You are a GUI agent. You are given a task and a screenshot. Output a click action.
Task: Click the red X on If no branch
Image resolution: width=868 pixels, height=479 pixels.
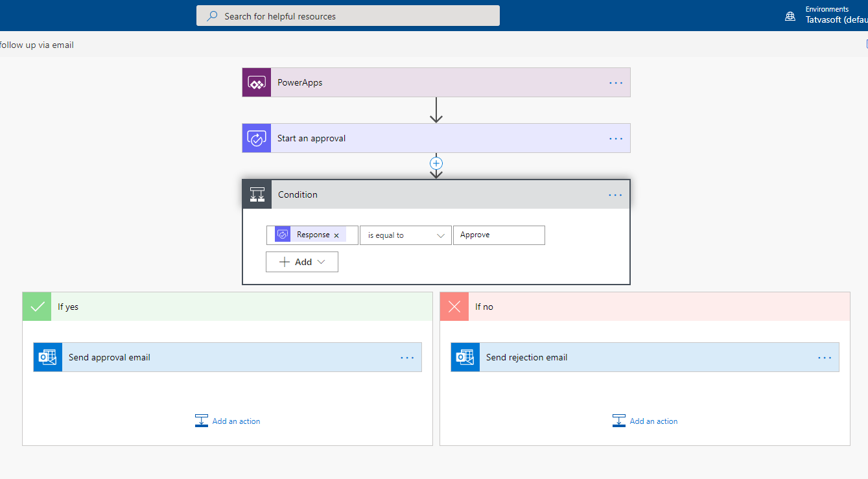454,306
